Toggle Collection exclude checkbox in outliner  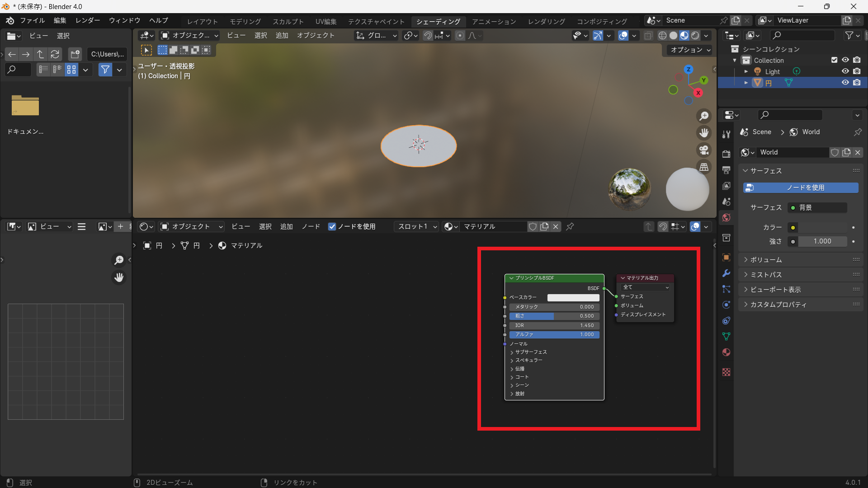[x=834, y=60]
